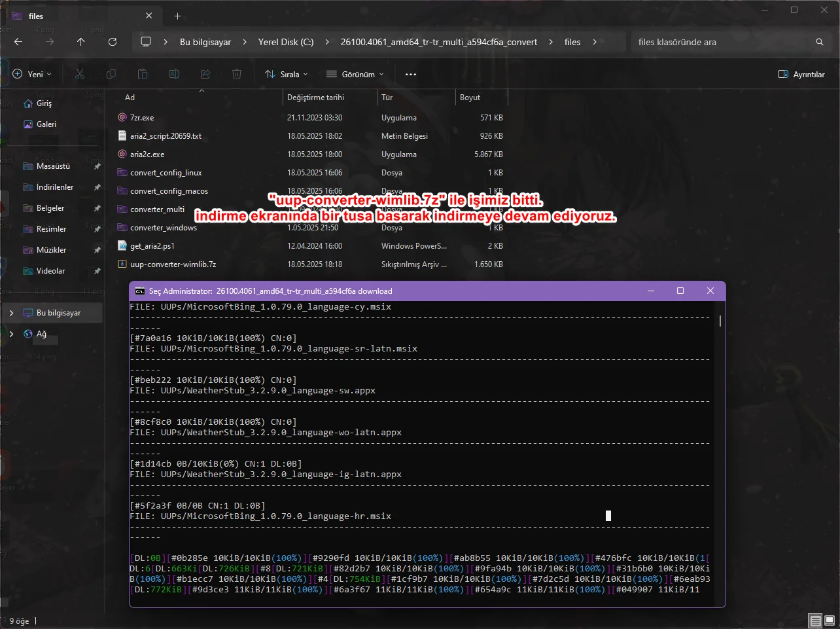Click the search magnifier icon
The width and height of the screenshot is (840, 629).
tap(819, 42)
